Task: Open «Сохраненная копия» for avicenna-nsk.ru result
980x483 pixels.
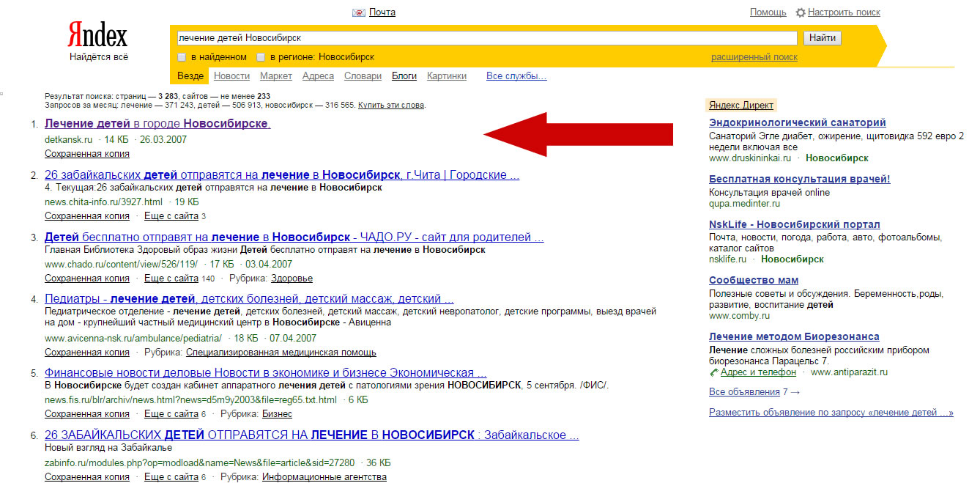Action: 87,353
